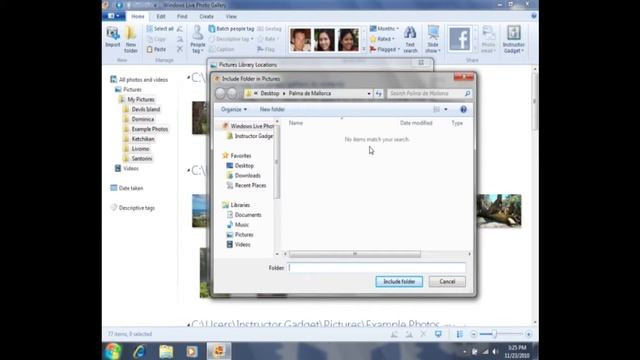
Task: Select the Ketchikan folder
Action: (139, 139)
